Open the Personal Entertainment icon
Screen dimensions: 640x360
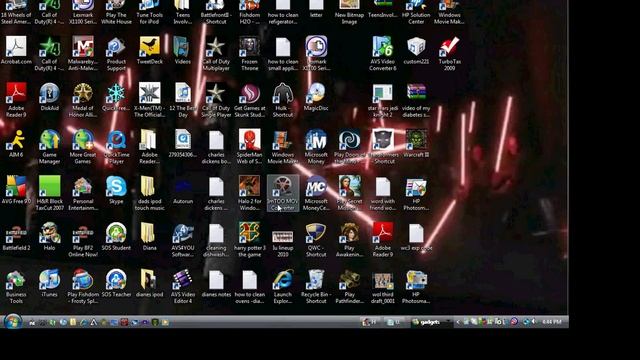83,193
